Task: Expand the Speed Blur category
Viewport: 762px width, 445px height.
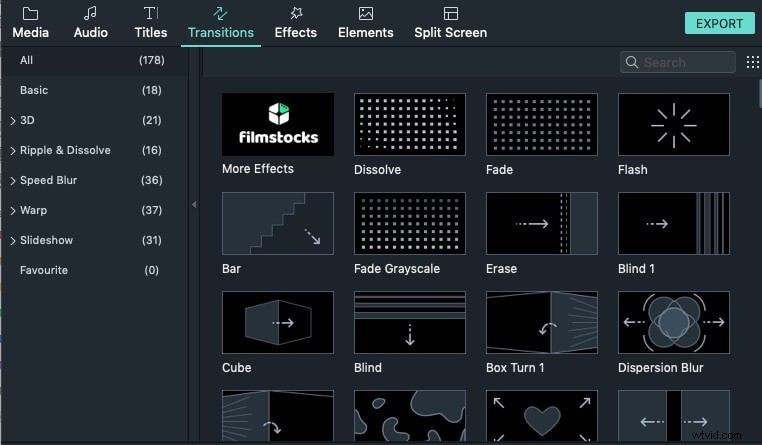Action: [x=13, y=181]
